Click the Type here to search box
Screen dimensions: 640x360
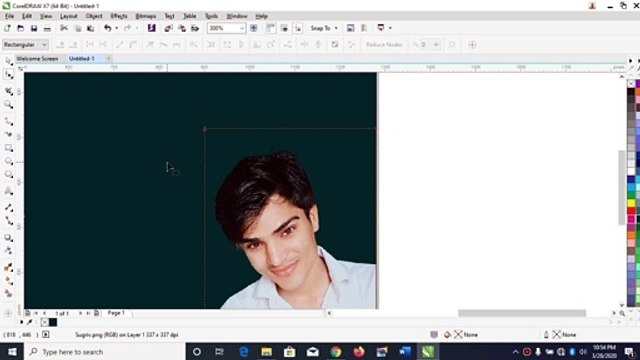(x=104, y=352)
